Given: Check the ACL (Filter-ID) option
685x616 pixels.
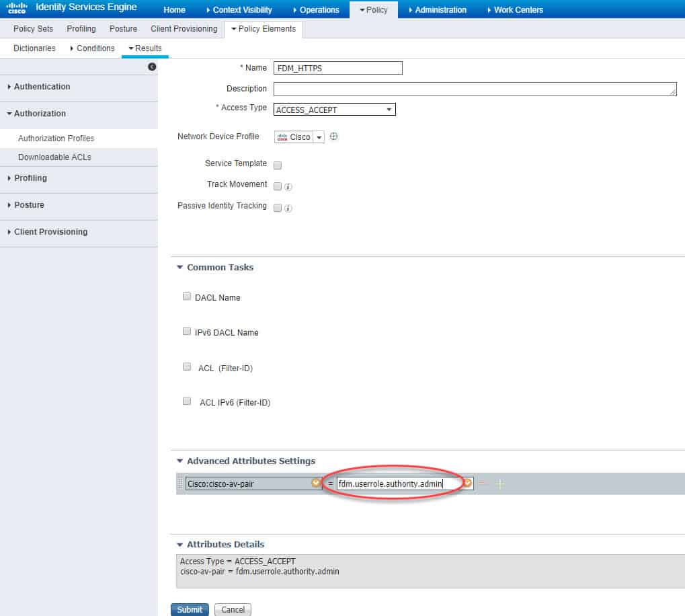Looking at the screenshot, I should click(x=186, y=367).
